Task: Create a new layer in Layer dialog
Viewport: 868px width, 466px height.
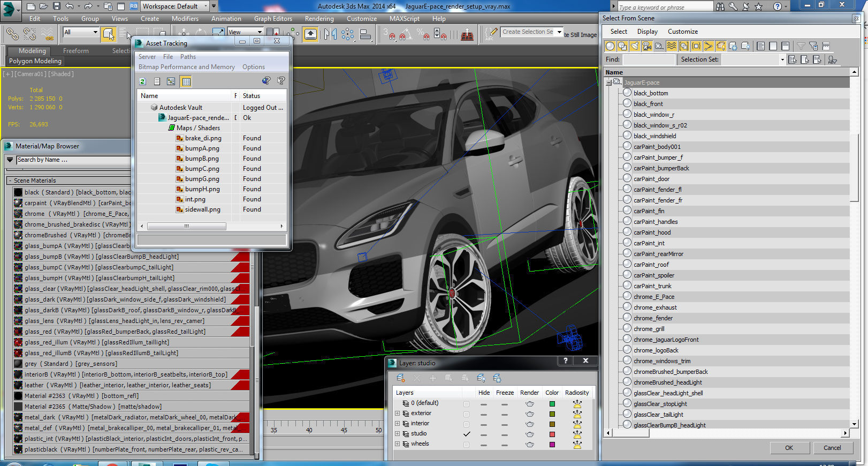Action: pos(400,378)
